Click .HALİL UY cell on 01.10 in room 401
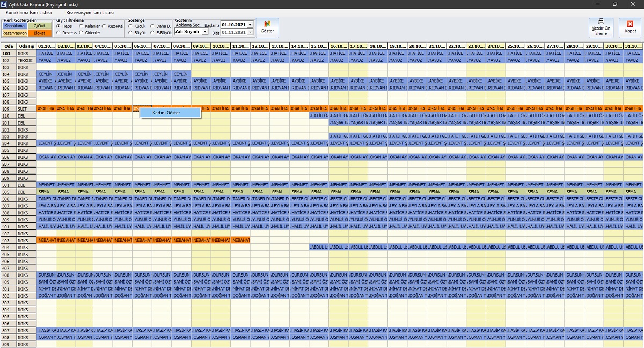Image resolution: width=644 pixels, height=348 pixels. click(x=46, y=227)
